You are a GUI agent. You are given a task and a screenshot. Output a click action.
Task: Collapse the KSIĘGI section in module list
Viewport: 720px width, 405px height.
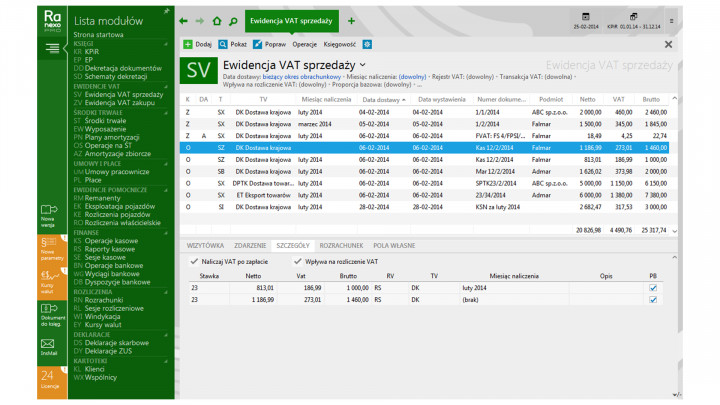167,44
